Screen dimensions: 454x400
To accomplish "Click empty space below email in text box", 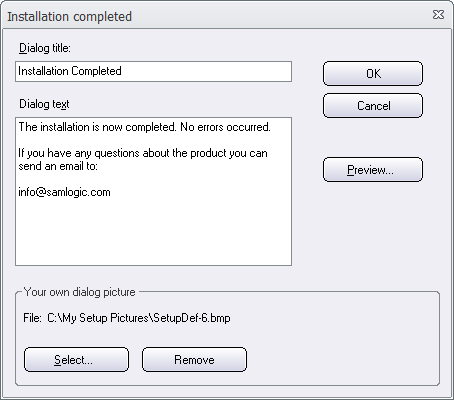I will click(x=153, y=232).
